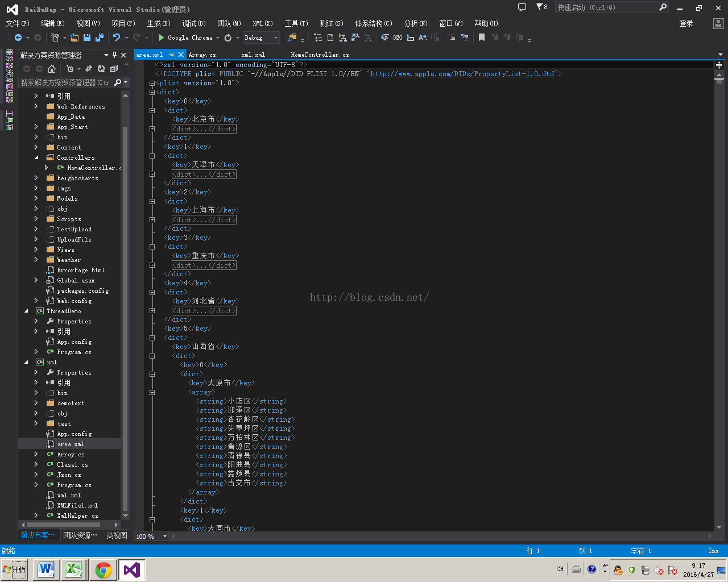Click the Find in Files icon

pos(292,38)
